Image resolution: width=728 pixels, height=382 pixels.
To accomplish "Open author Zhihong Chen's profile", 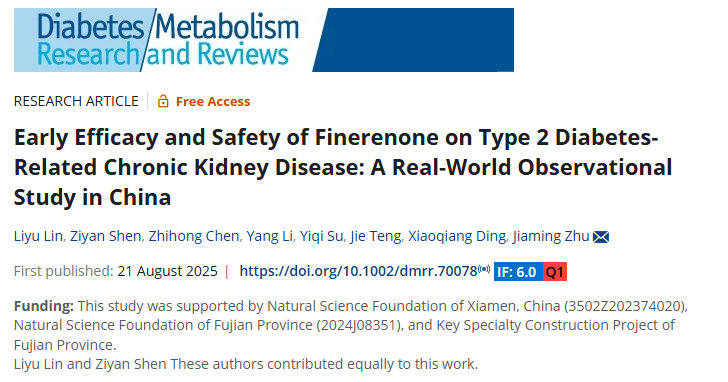I will click(194, 236).
